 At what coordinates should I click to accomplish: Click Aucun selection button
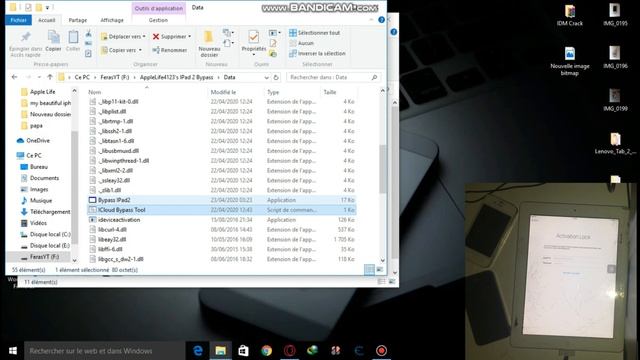click(302, 43)
